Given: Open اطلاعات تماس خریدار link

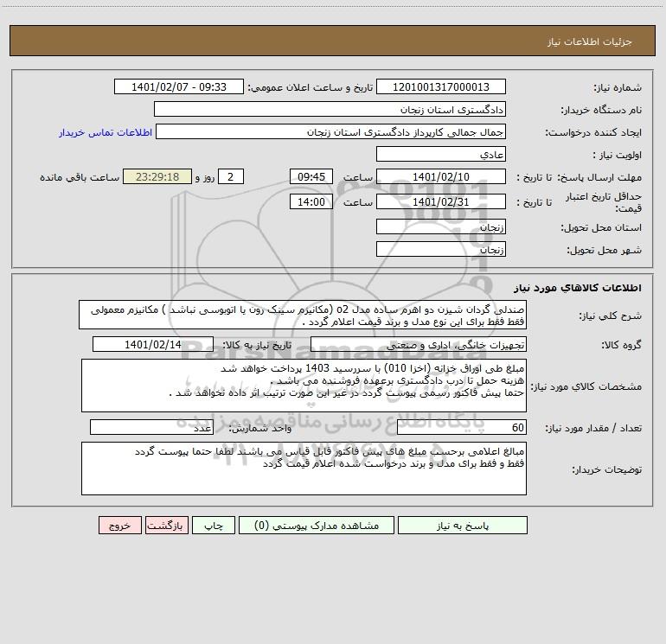Looking at the screenshot, I should tap(106, 132).
